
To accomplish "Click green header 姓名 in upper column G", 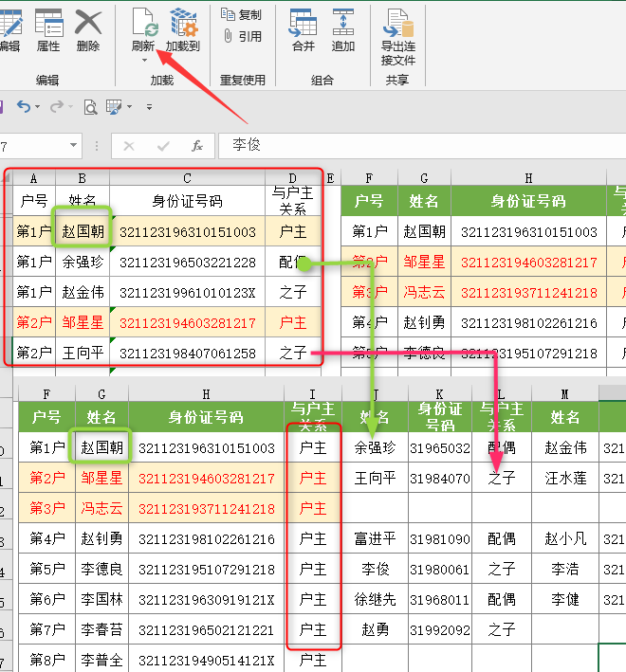I will coord(424,201).
